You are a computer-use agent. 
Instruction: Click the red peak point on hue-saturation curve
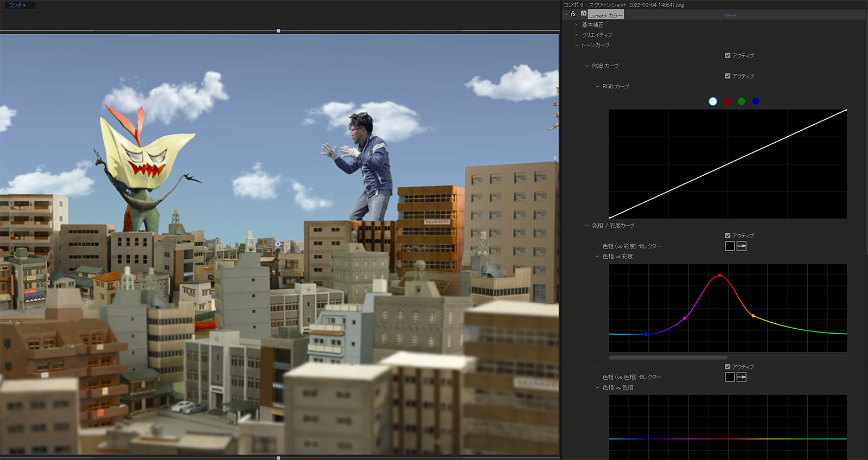click(x=720, y=276)
